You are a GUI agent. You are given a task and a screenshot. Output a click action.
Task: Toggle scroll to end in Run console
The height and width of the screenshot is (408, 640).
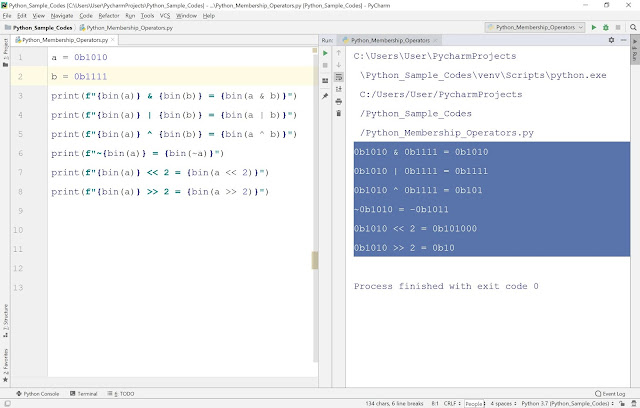[x=339, y=89]
